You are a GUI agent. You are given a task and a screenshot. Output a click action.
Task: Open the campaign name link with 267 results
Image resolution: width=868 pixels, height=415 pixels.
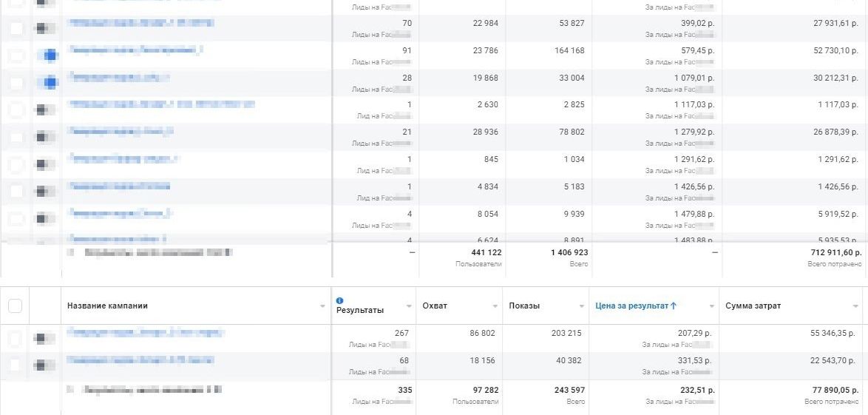click(x=146, y=333)
